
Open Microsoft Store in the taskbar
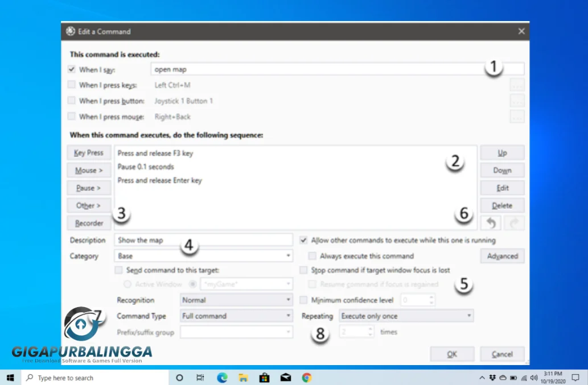[264, 378]
